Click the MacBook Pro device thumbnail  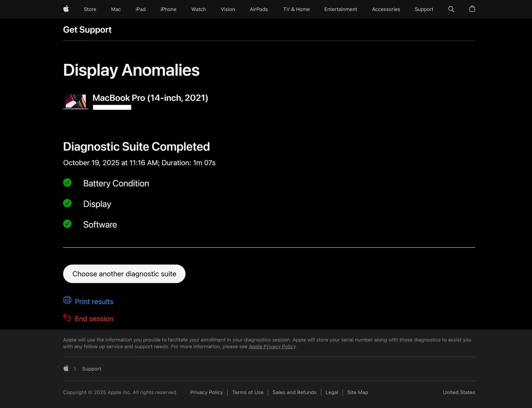coord(76,102)
